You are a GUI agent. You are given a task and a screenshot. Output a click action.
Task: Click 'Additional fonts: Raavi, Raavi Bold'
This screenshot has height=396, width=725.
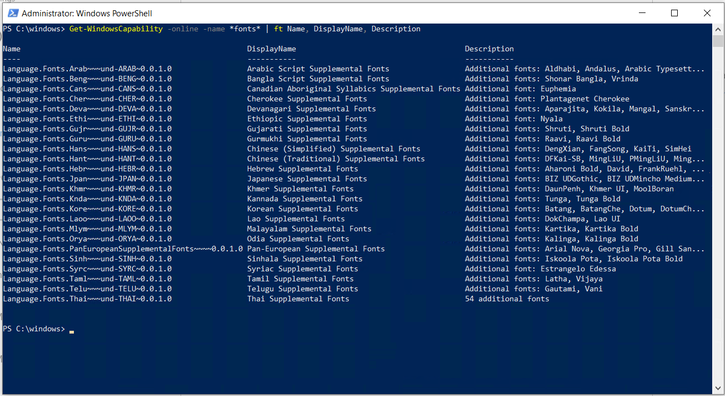tap(543, 139)
